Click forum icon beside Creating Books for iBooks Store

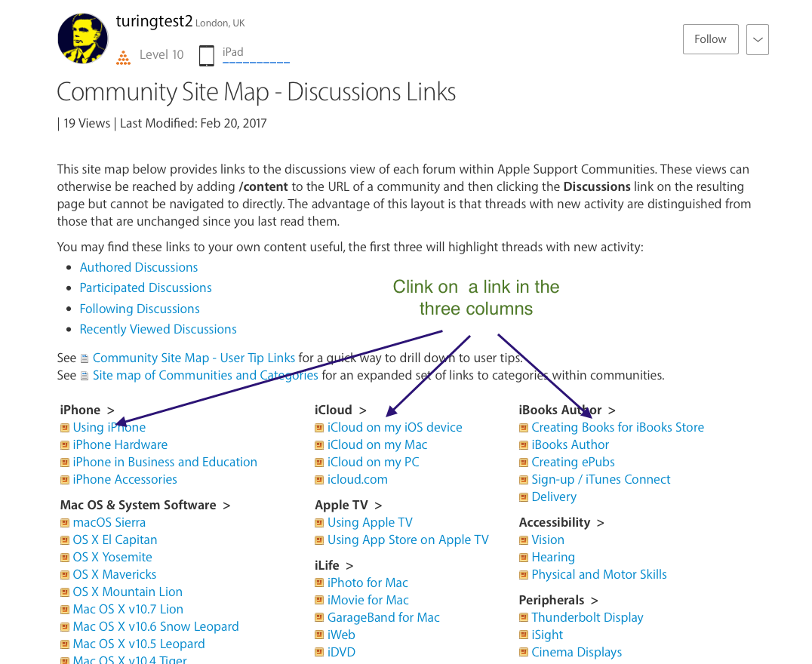click(x=524, y=428)
